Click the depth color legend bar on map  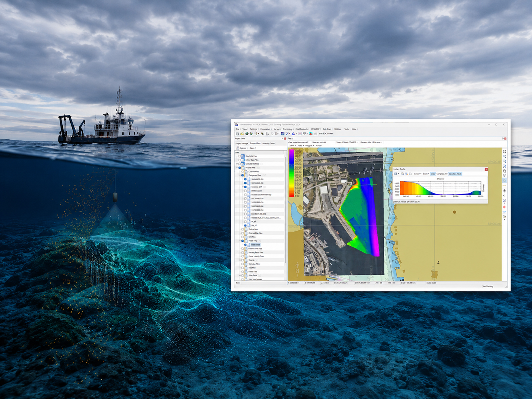292,173
